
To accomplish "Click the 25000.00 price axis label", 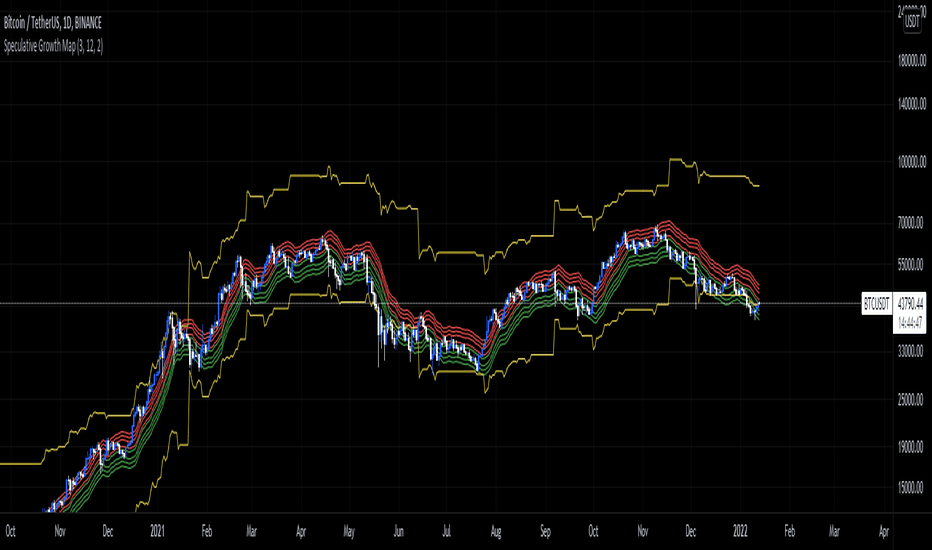I will 911,399.
